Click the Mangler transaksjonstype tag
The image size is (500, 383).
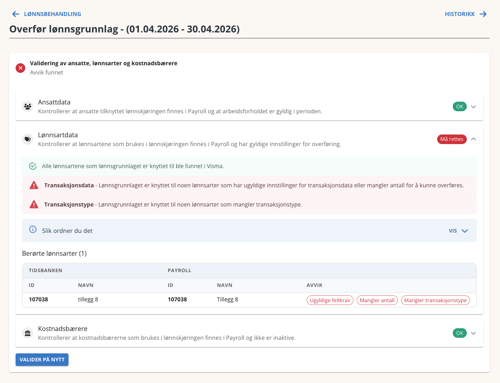435,300
